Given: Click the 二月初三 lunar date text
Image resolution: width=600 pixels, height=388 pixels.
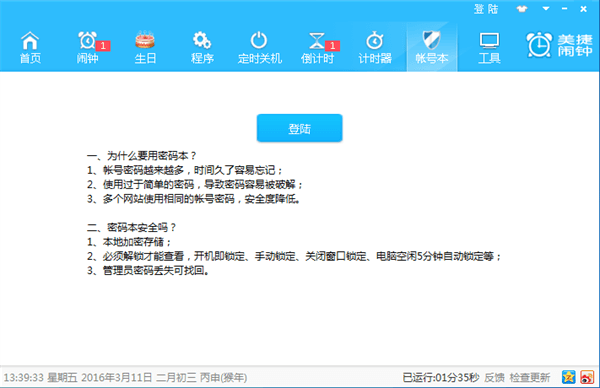Looking at the screenshot, I should tap(176, 378).
